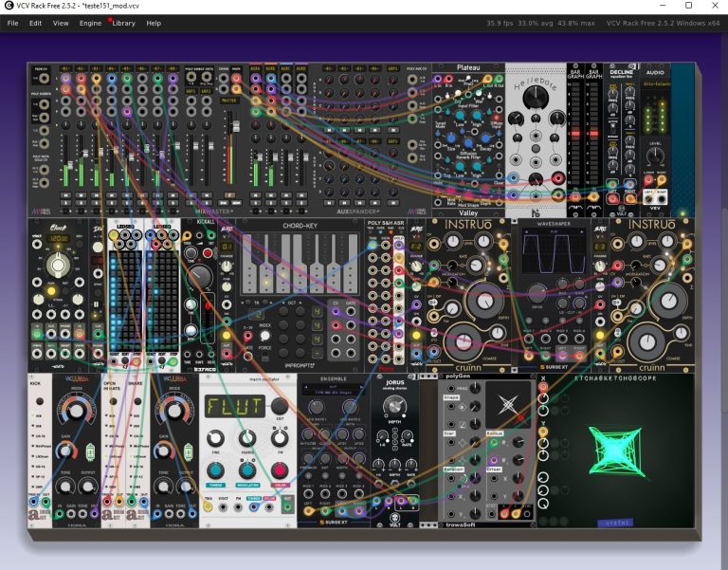Solo MixMaster channel -01-
The height and width of the screenshot is (570, 728).
pos(66,203)
